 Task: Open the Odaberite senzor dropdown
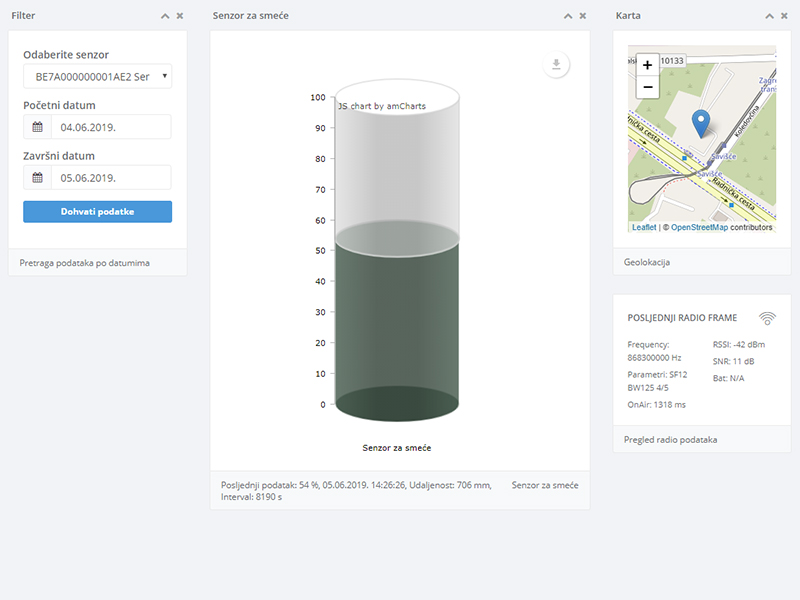coord(97,77)
